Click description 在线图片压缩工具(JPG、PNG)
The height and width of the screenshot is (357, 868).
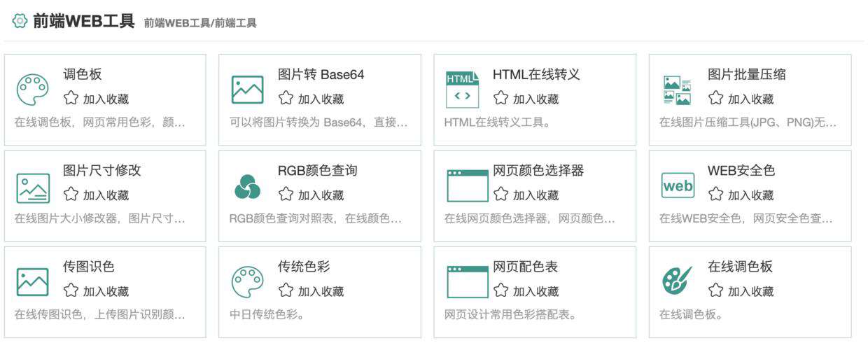[x=748, y=122]
